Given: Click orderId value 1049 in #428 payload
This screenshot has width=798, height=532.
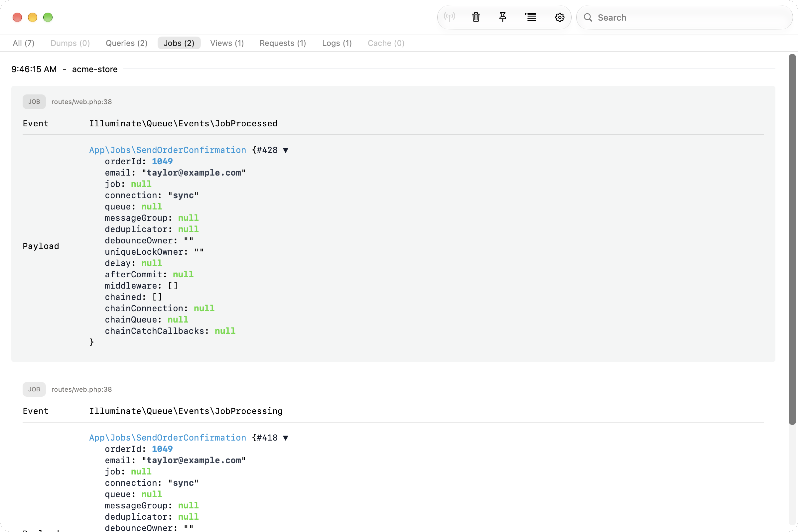Looking at the screenshot, I should tap(162, 162).
